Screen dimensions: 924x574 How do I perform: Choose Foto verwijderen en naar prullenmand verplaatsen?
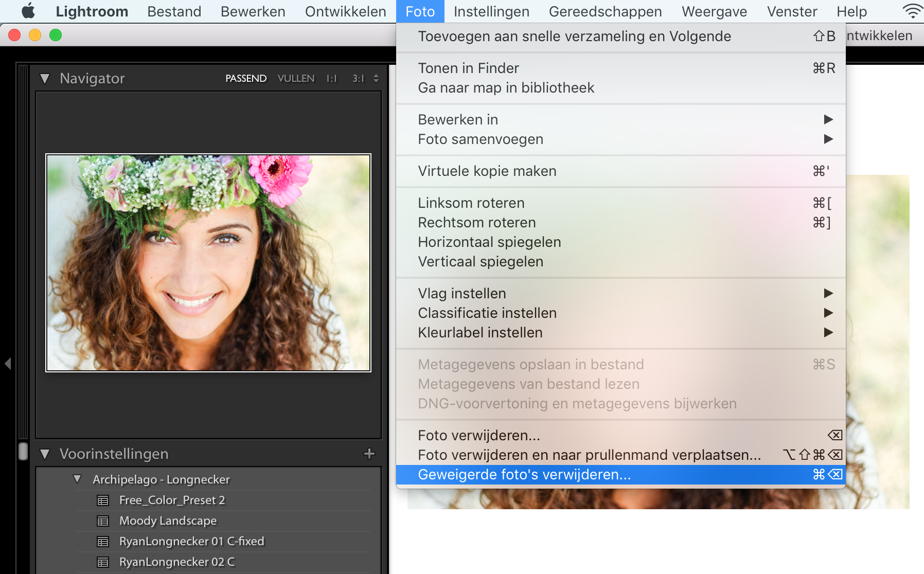point(621,455)
